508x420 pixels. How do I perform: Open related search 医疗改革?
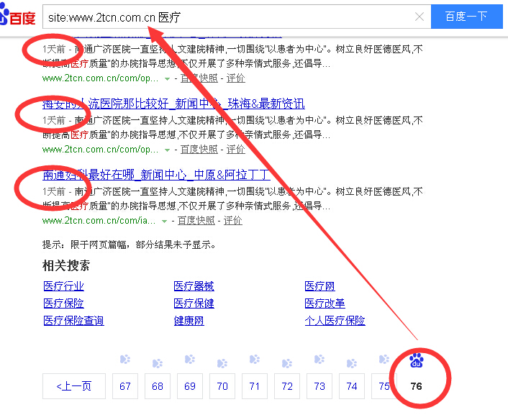(325, 303)
